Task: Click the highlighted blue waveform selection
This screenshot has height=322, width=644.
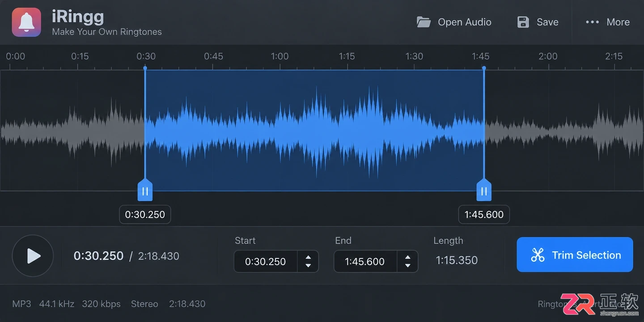Action: pos(314,131)
